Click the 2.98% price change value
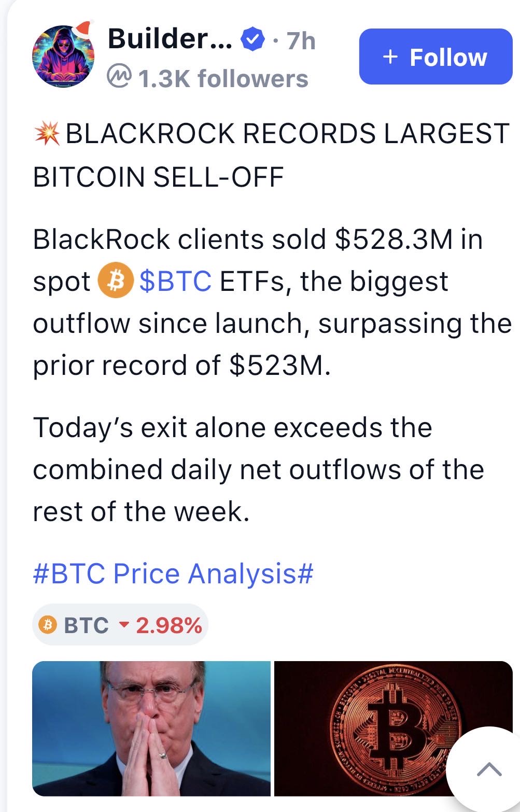Viewport: 520px width, 812px height. click(x=168, y=625)
